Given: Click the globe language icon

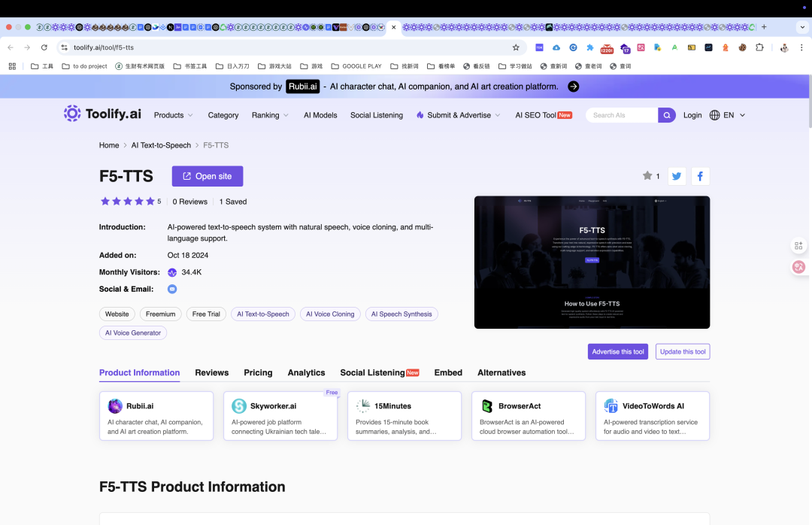Looking at the screenshot, I should point(715,115).
